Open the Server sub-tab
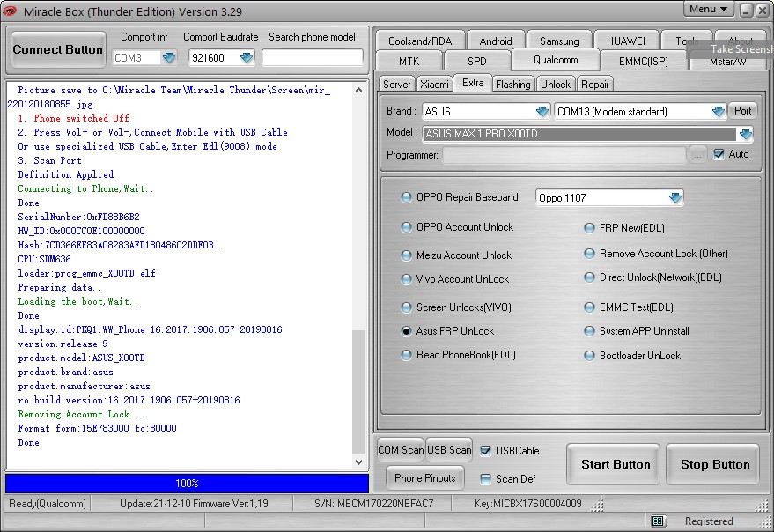Image resolution: width=774 pixels, height=532 pixels. (396, 85)
